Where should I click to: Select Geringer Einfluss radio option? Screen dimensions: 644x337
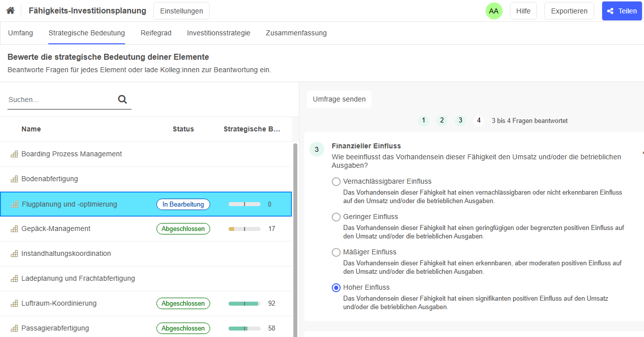pos(336,217)
